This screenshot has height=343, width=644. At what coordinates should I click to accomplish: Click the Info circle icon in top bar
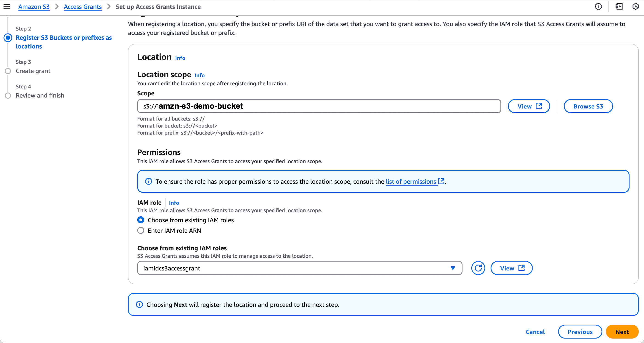599,6
